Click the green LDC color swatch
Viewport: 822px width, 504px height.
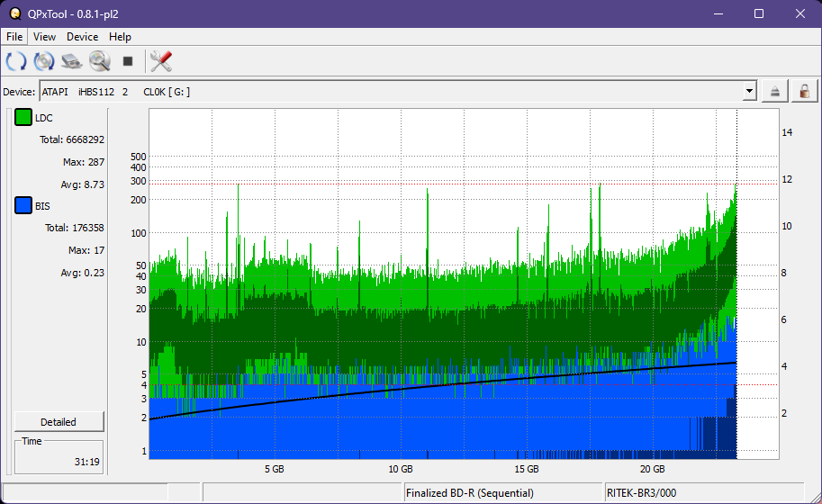[x=23, y=117]
